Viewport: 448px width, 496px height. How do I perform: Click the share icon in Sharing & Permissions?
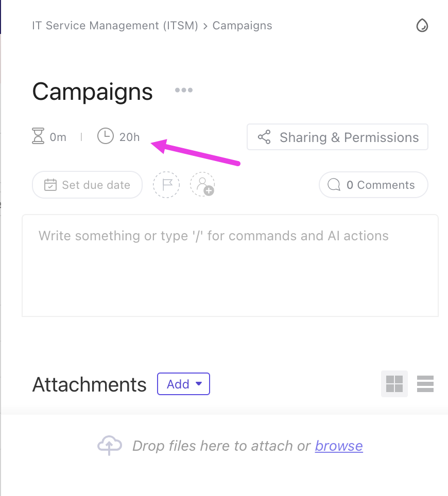point(265,137)
